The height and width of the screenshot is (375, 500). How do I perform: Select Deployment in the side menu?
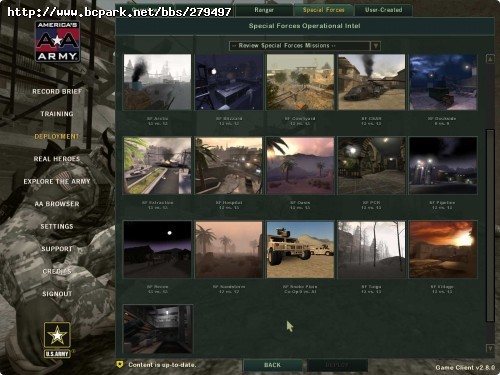click(x=57, y=136)
